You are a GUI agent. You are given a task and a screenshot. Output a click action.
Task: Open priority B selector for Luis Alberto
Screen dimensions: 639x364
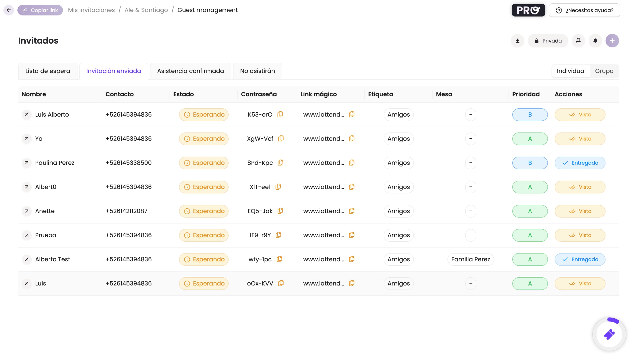pyautogui.click(x=530, y=114)
